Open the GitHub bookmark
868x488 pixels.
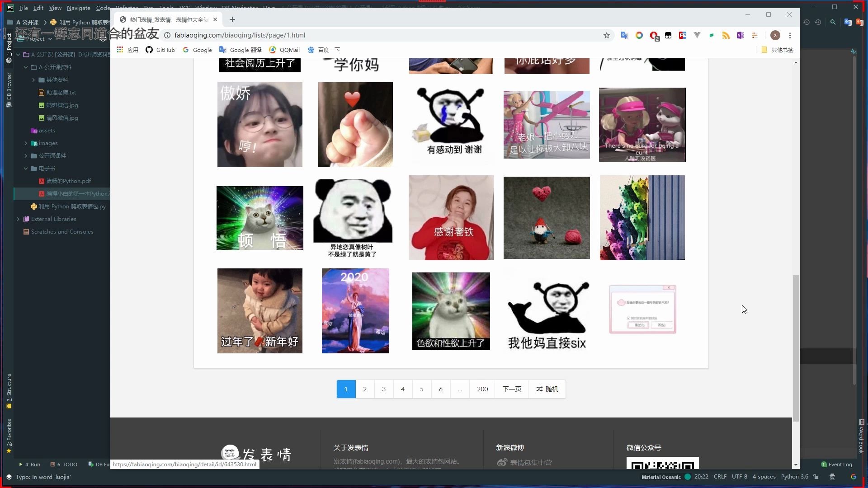(x=160, y=50)
